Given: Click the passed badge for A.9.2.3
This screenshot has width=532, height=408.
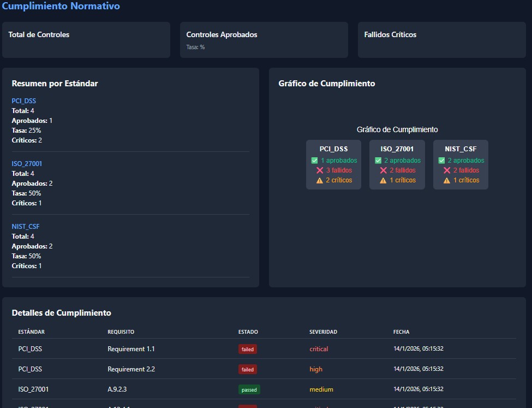Looking at the screenshot, I should [x=249, y=389].
